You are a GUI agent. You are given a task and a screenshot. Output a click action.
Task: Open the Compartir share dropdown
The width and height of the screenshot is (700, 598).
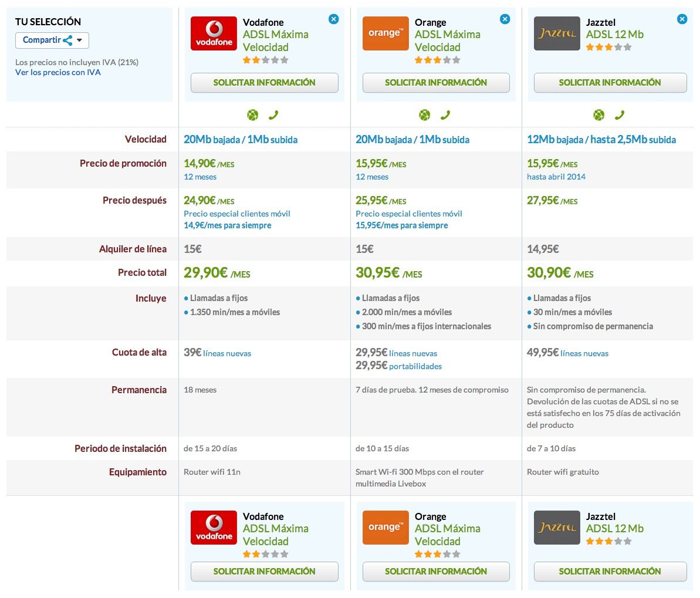(52, 40)
